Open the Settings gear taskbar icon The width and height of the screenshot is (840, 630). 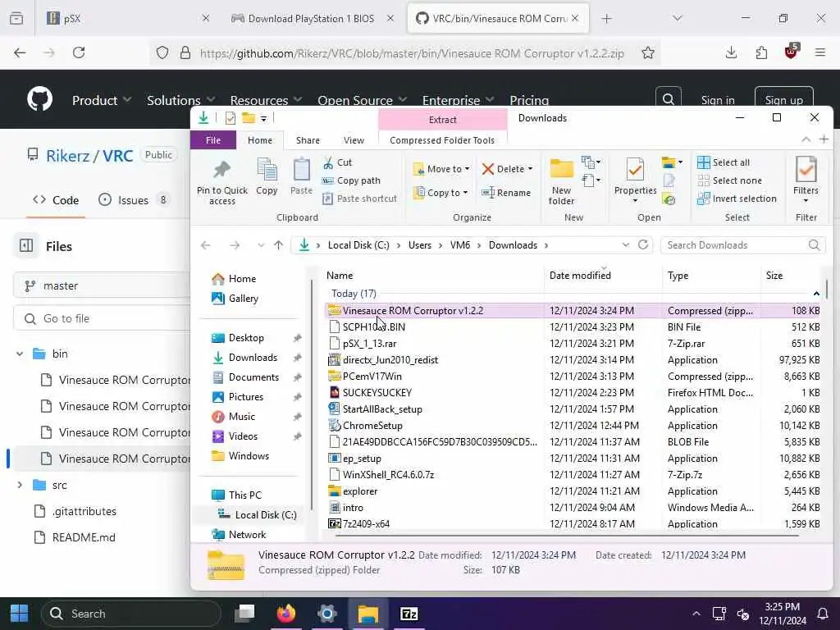326,614
